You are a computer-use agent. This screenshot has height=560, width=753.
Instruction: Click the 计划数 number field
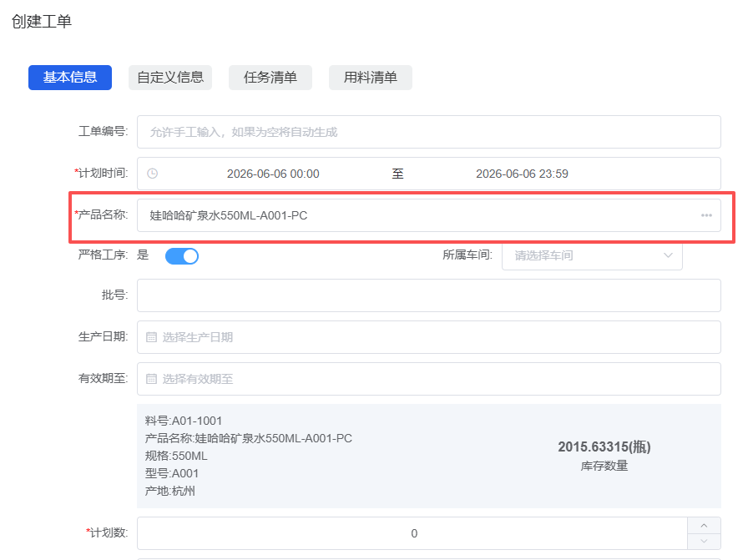412,533
